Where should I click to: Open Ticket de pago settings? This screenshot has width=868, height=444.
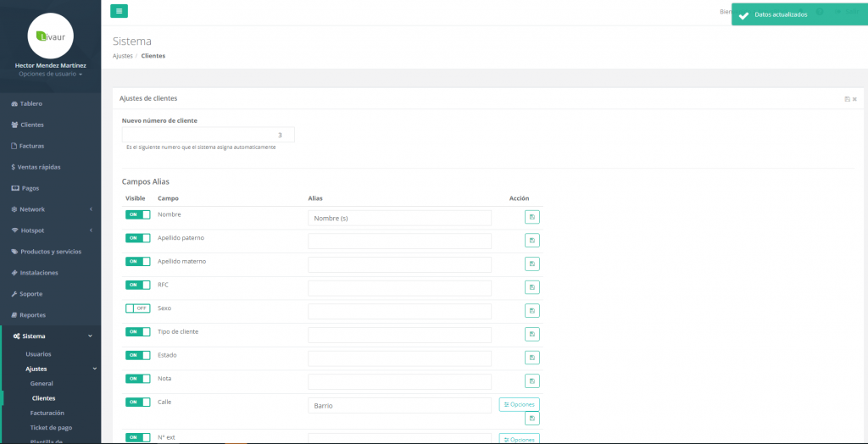(x=51, y=427)
